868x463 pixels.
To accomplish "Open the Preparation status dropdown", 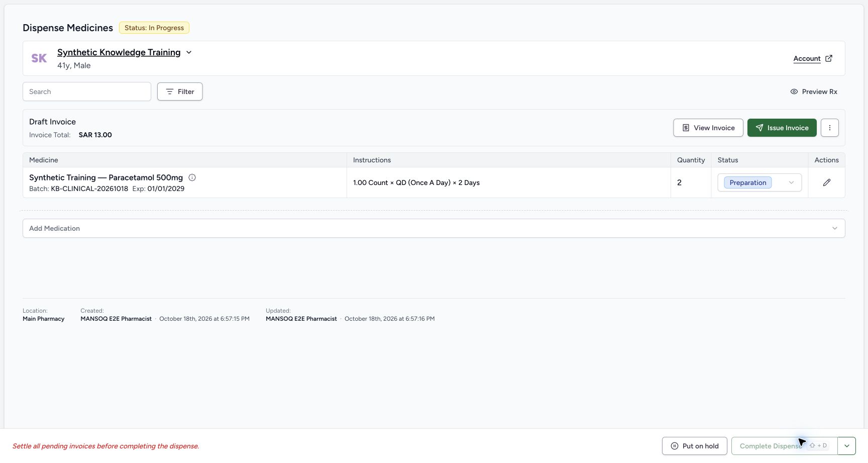I will coord(759,182).
